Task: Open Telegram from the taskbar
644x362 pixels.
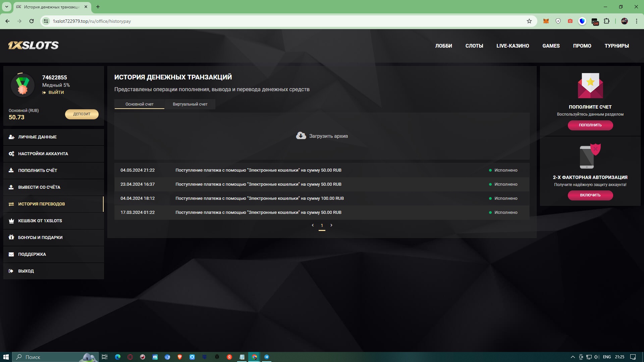Action: (x=267, y=357)
